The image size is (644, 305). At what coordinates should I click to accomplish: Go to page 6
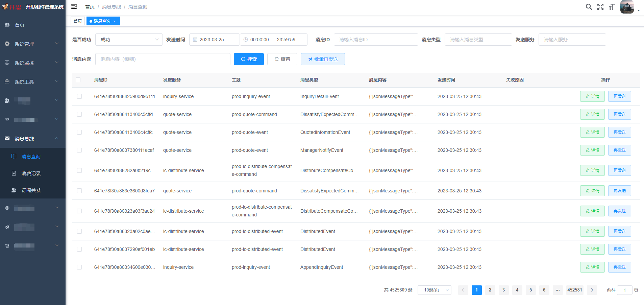pyautogui.click(x=544, y=290)
